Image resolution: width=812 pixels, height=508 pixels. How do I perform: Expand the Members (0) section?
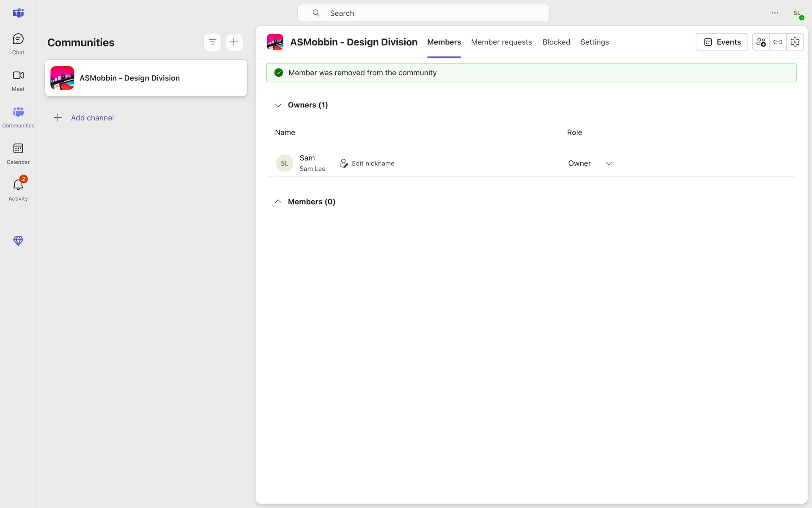(x=278, y=202)
